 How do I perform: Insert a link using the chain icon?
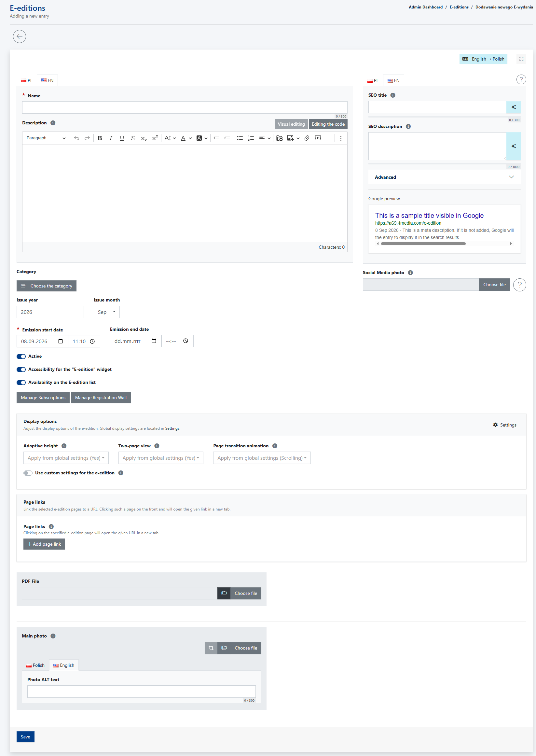coord(307,138)
